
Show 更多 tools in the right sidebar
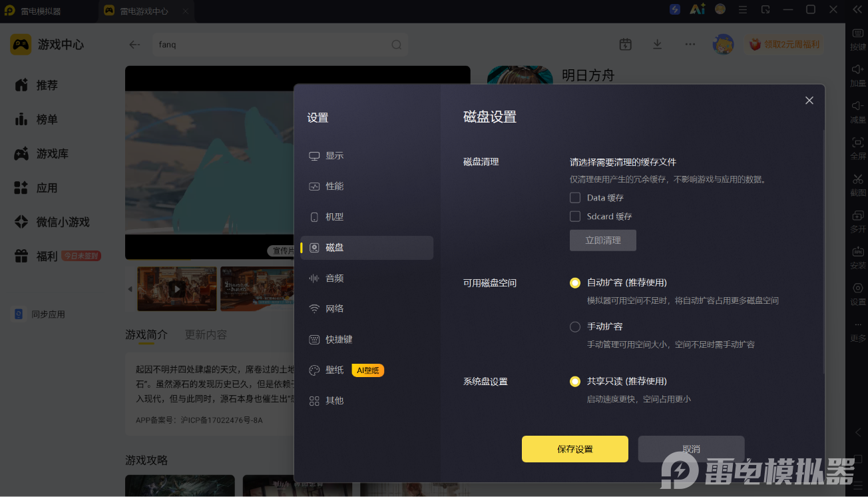pos(858,330)
